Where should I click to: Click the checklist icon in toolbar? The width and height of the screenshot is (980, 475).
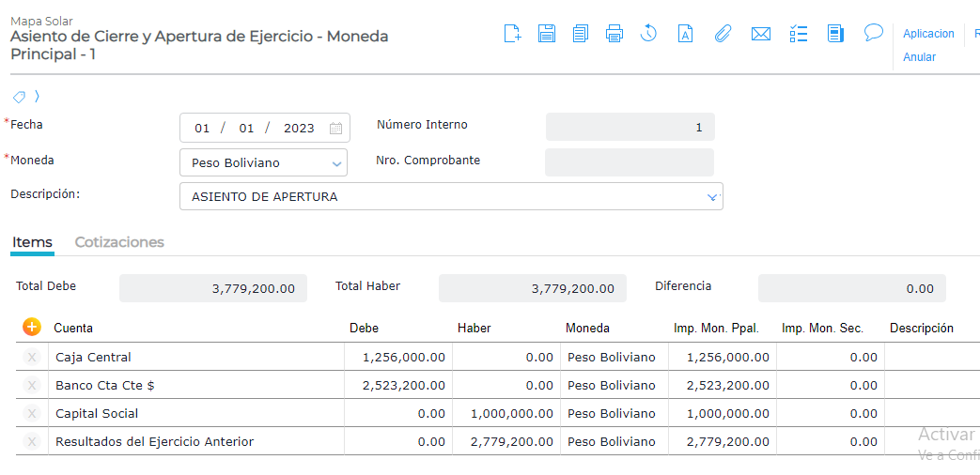point(799,34)
